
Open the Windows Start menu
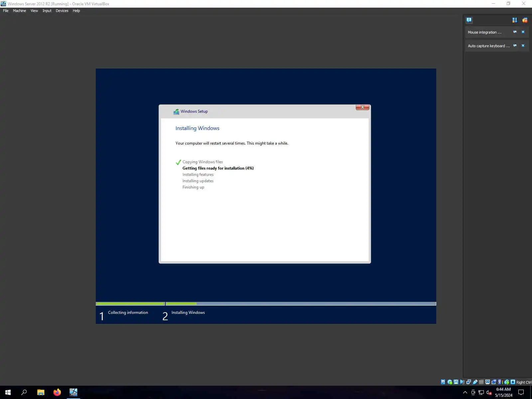click(x=8, y=392)
